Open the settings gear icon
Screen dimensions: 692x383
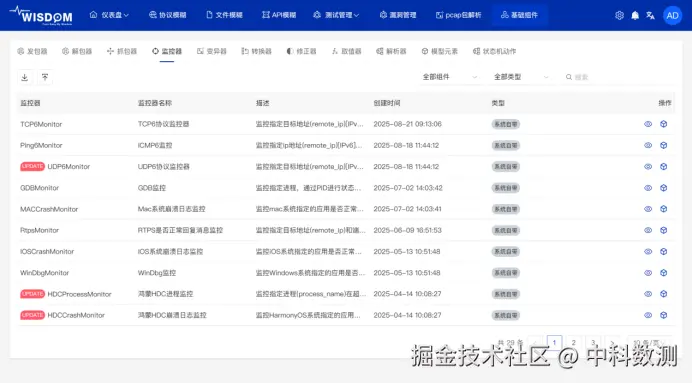pyautogui.click(x=620, y=15)
